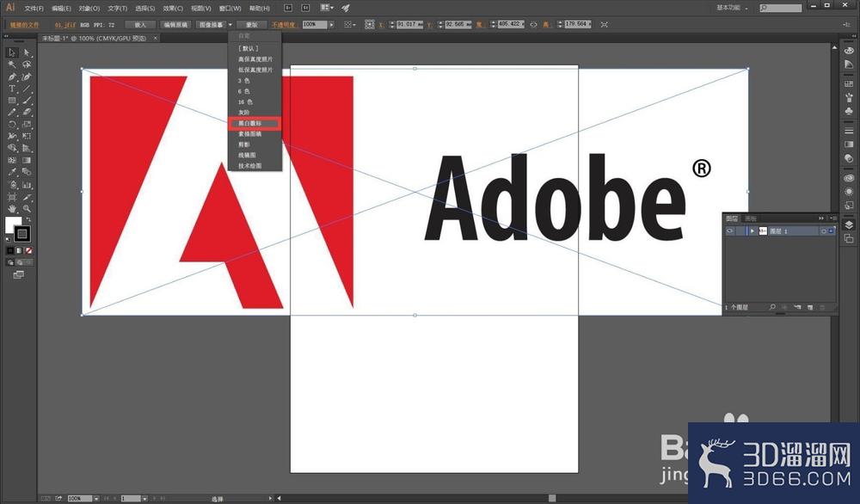Select the Zoom magnifier tool
The width and height of the screenshot is (860, 504).
pyautogui.click(x=27, y=209)
